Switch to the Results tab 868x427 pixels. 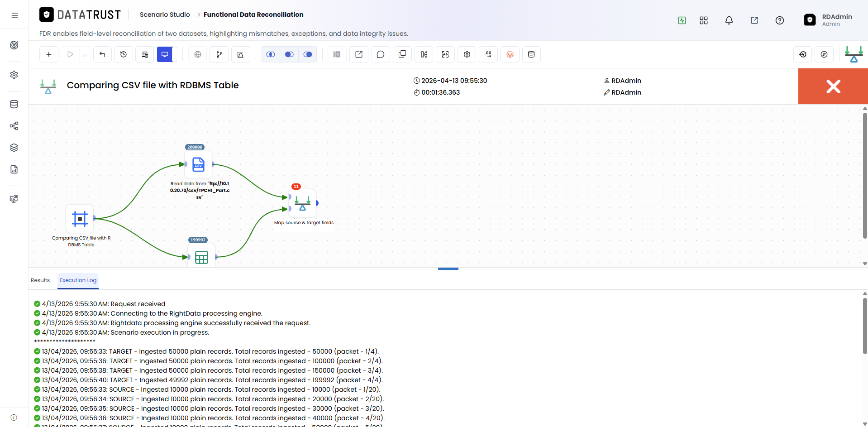tap(40, 280)
